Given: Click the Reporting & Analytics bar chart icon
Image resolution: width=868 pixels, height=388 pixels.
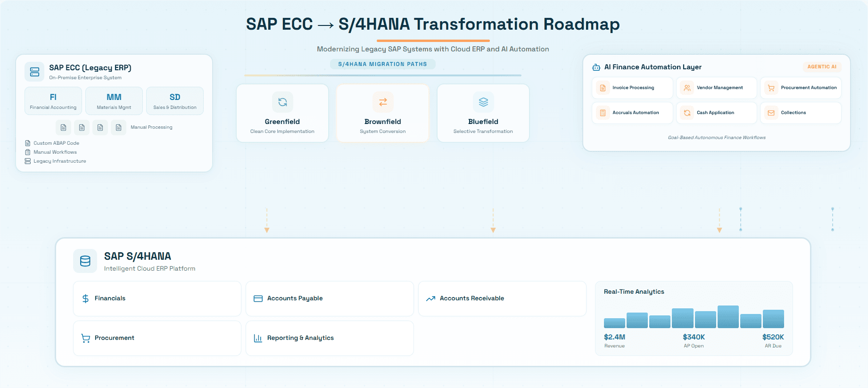Looking at the screenshot, I should (x=258, y=338).
